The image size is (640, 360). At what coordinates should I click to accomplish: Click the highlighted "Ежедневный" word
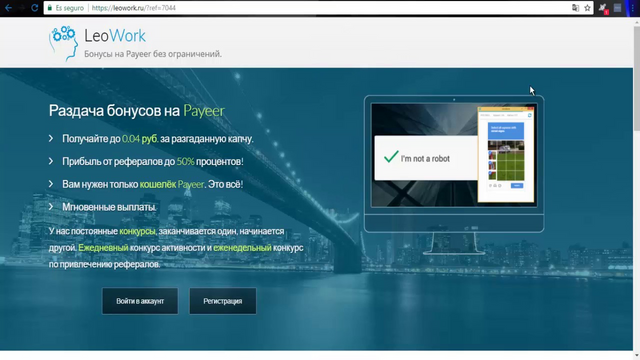(x=103, y=248)
